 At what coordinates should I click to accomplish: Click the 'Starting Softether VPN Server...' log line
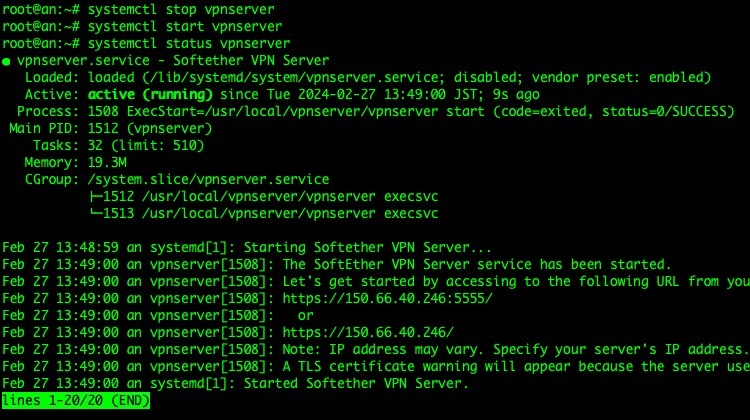pyautogui.click(x=247, y=247)
